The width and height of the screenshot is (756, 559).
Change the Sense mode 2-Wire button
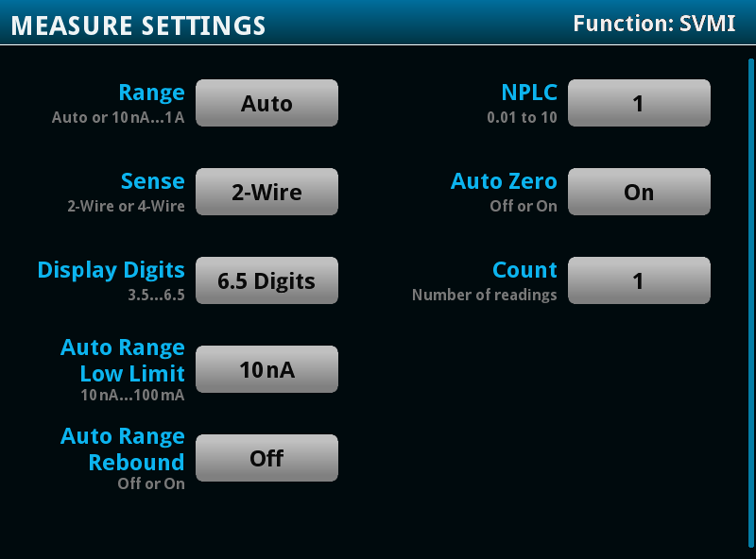(266, 193)
